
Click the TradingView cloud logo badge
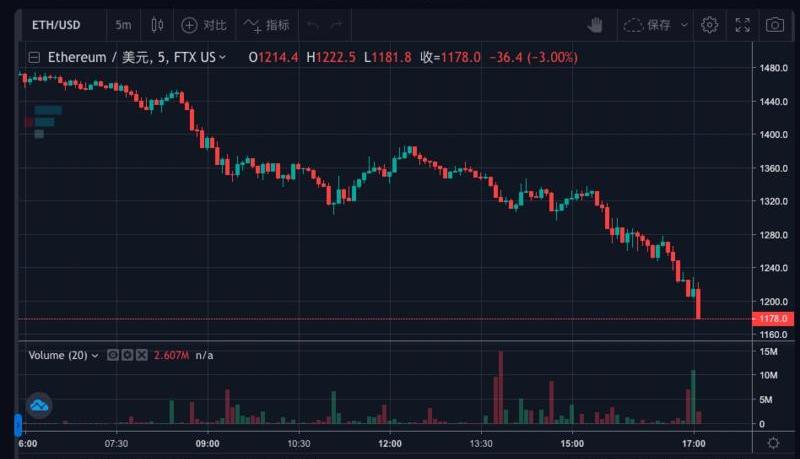(39, 405)
